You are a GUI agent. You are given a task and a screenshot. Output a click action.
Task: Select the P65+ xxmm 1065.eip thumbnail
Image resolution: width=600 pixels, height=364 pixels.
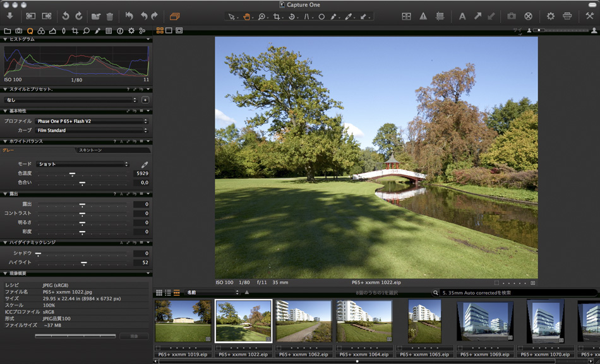[425, 322]
